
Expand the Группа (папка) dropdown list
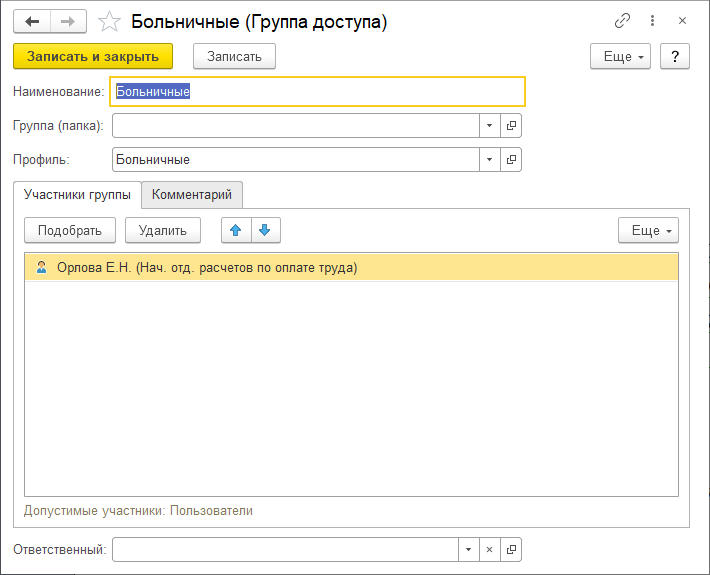(490, 125)
